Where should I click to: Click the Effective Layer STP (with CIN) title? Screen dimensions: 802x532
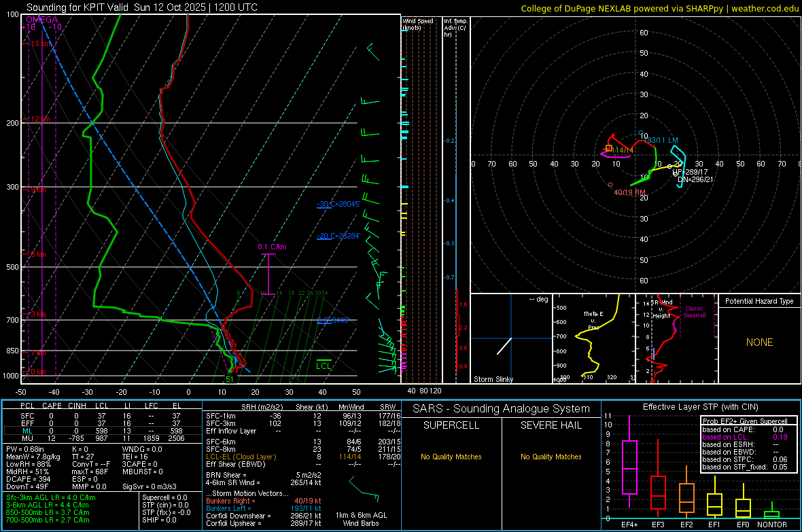pyautogui.click(x=700, y=407)
